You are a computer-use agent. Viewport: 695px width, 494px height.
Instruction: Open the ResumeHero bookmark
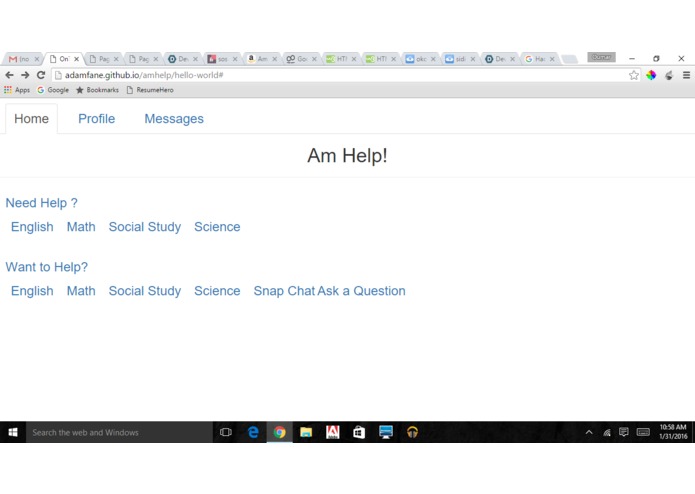[x=150, y=90]
